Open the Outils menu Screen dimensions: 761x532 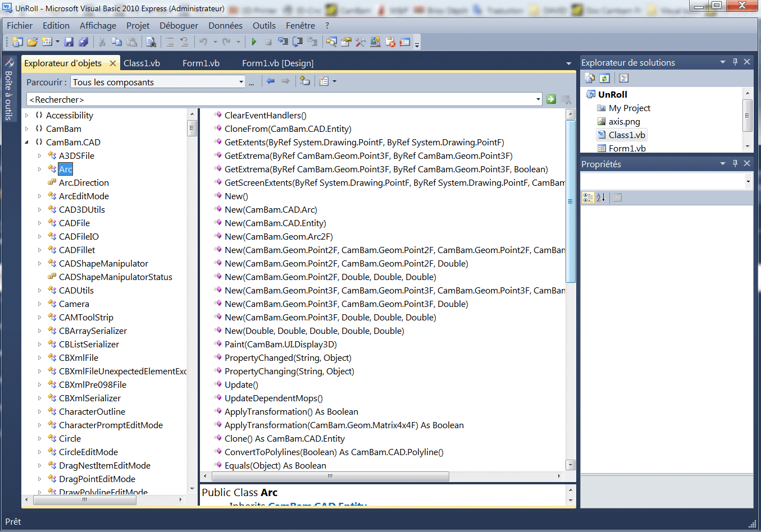(264, 25)
